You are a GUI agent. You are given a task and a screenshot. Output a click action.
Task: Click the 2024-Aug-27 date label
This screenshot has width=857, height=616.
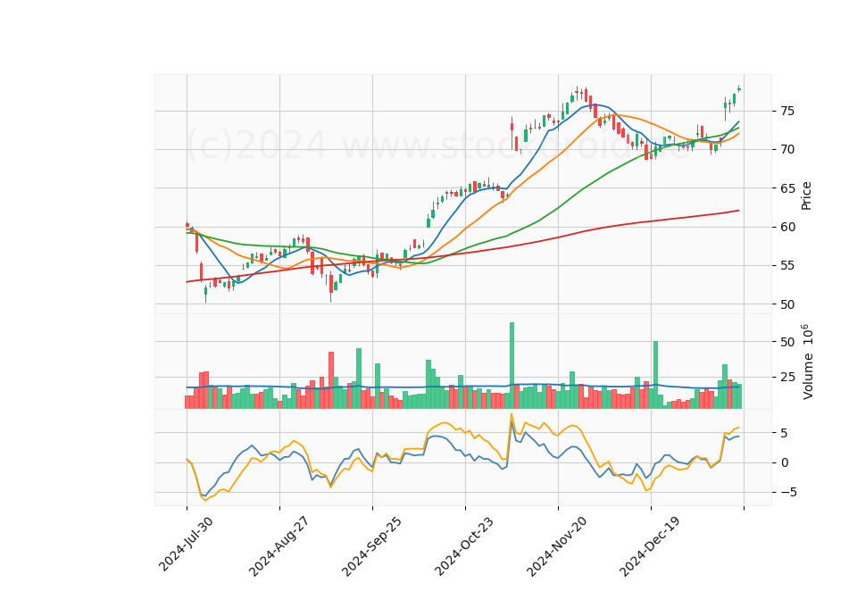click(279, 546)
